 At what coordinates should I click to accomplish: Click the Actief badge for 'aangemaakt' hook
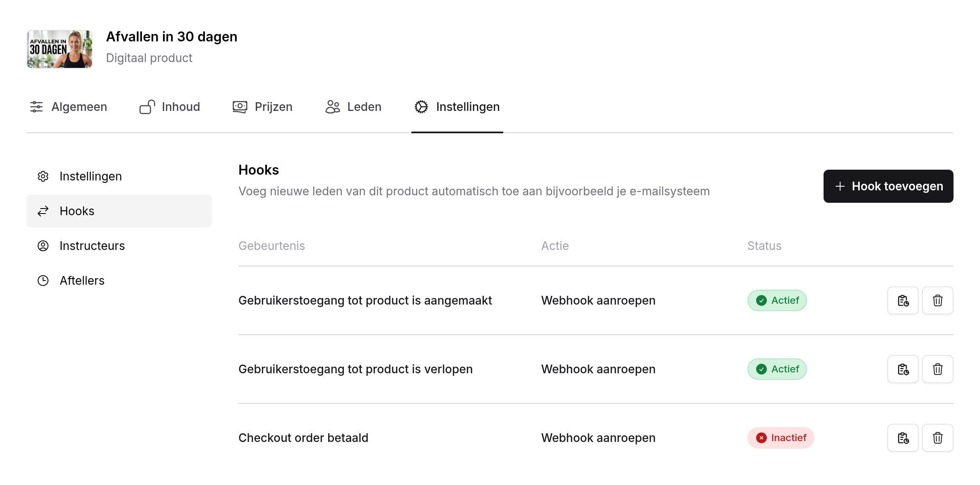(x=777, y=300)
